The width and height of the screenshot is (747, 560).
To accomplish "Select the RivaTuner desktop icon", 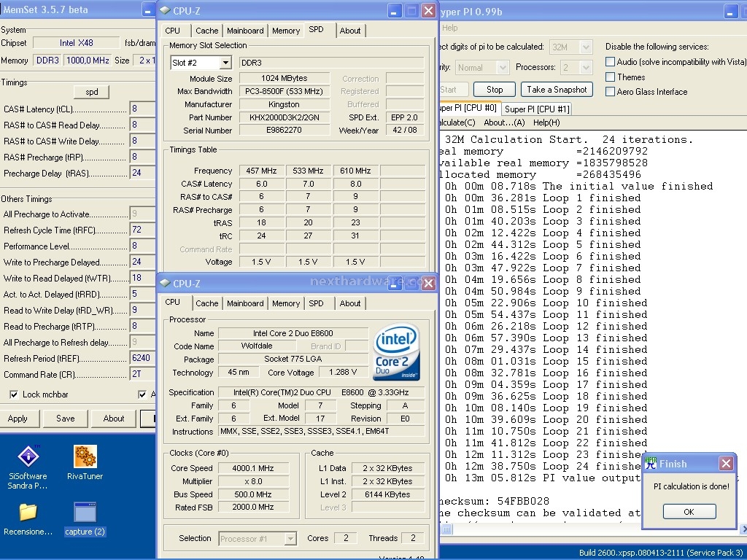I will (x=85, y=462).
